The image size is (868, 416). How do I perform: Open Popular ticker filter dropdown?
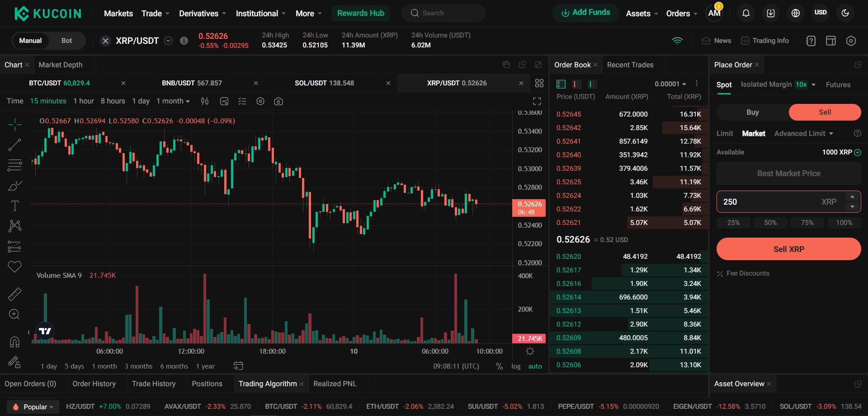pos(33,407)
